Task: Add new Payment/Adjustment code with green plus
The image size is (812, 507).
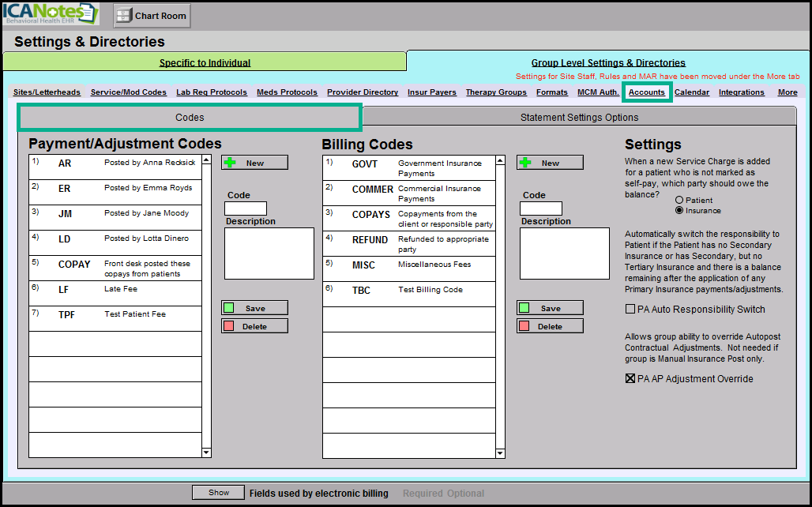Action: [254, 163]
